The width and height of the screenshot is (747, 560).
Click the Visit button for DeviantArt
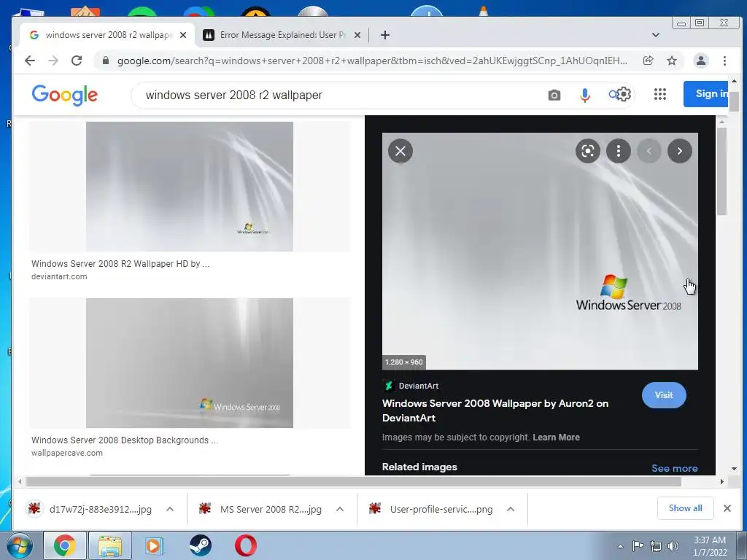click(x=664, y=394)
